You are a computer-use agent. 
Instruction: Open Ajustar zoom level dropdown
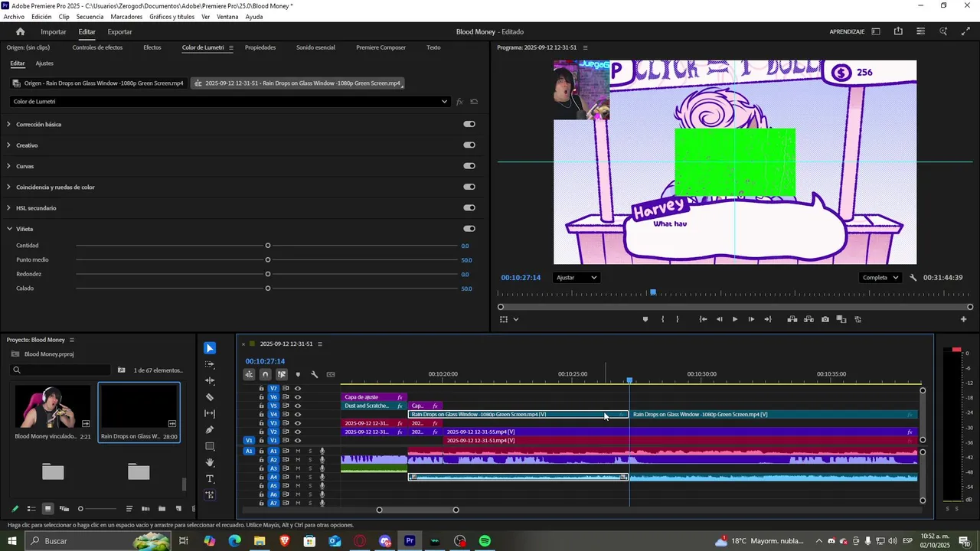coord(577,278)
